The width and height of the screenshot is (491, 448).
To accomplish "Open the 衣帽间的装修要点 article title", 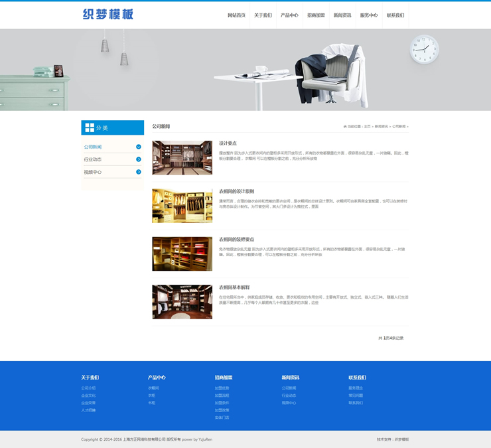I will pos(236,239).
